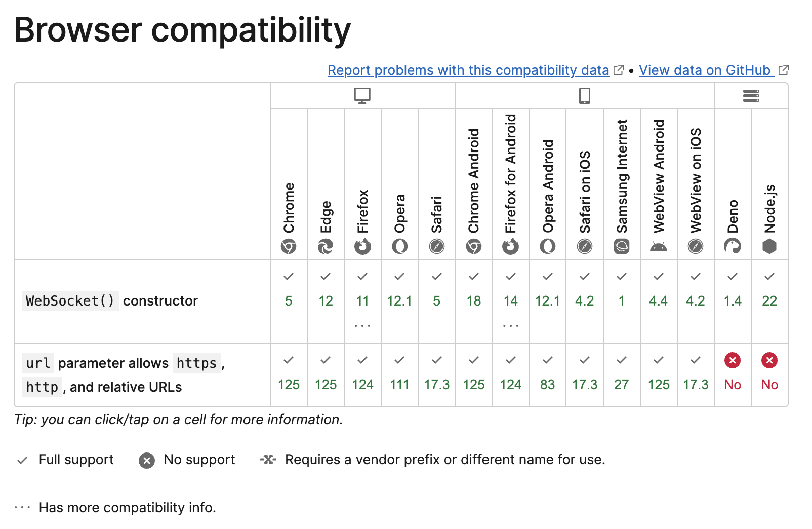Click the WebView Android robot icon
Screen dimensions: 812x529
(659, 247)
